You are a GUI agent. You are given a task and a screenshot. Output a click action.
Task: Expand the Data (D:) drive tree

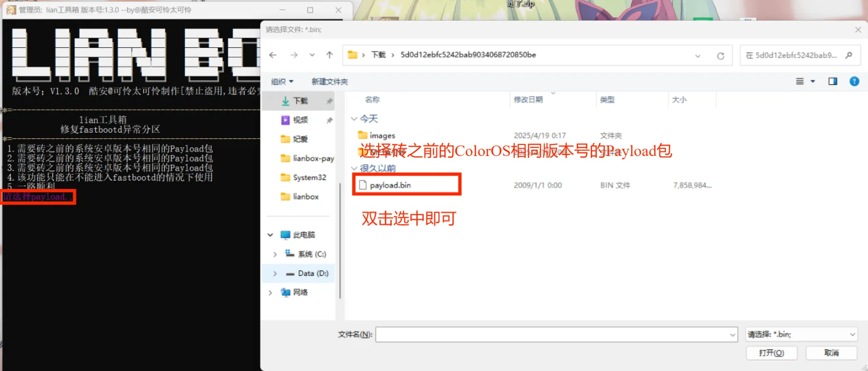click(275, 273)
